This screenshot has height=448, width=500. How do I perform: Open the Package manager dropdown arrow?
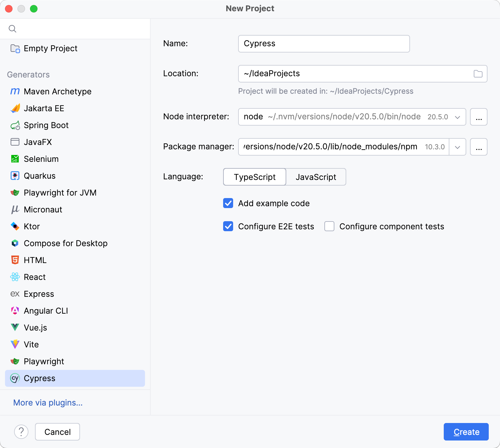point(457,147)
